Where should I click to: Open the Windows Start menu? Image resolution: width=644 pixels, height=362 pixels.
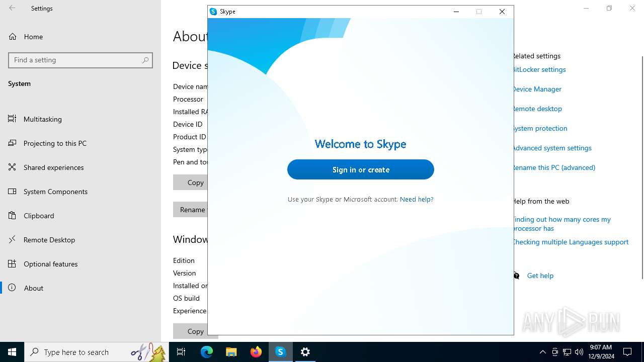click(x=12, y=352)
